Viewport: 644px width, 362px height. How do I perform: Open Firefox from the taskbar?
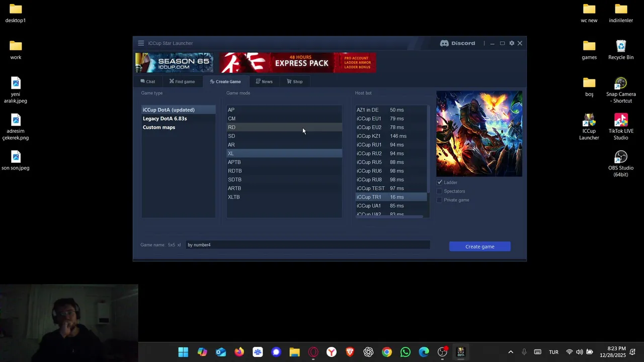pos(239,352)
